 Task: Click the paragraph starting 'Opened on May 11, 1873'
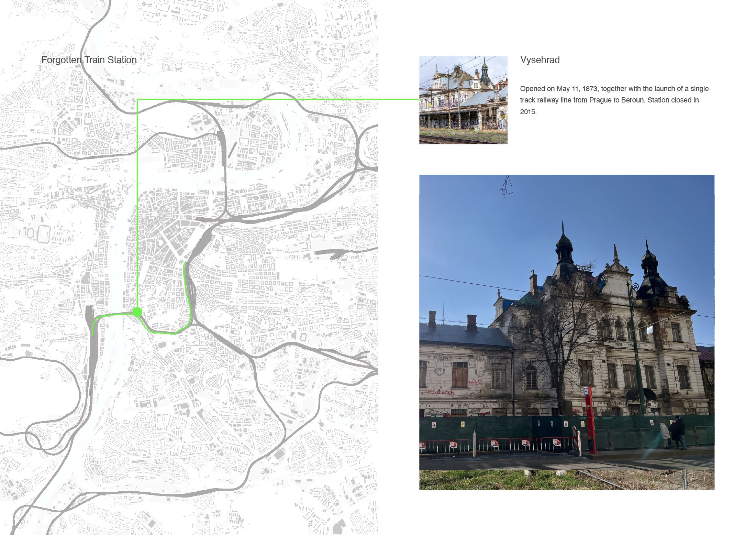point(615,100)
